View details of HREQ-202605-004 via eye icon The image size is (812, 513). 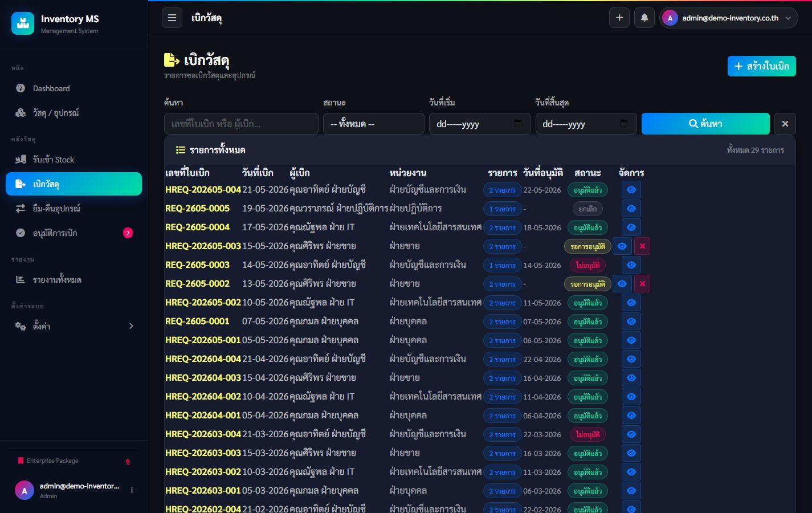point(631,190)
